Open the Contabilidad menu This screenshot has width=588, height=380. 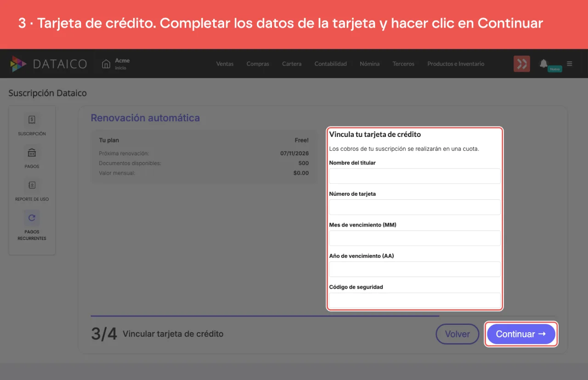330,64
